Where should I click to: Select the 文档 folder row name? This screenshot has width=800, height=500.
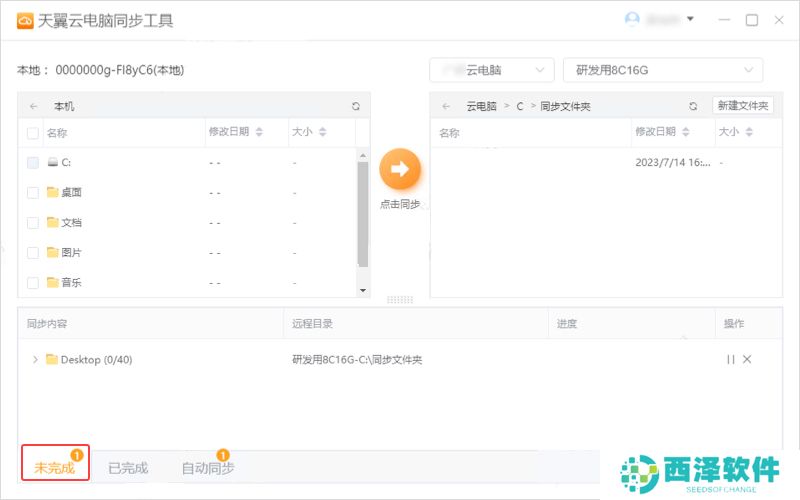pyautogui.click(x=71, y=222)
